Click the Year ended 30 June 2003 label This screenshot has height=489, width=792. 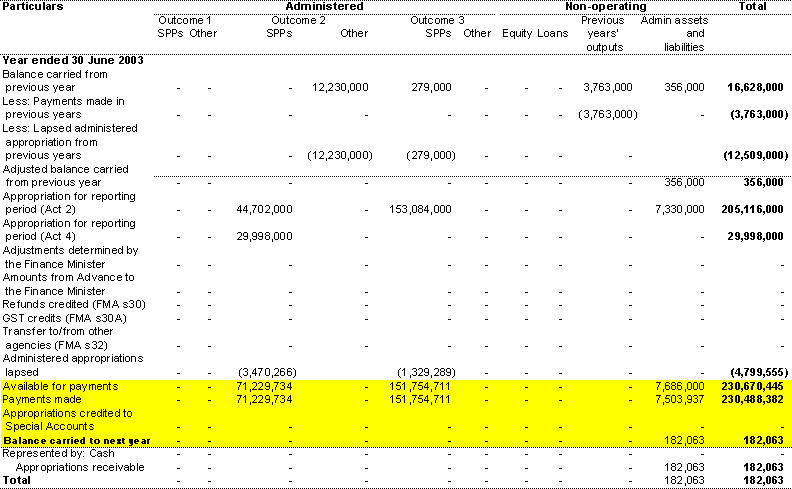click(72, 61)
